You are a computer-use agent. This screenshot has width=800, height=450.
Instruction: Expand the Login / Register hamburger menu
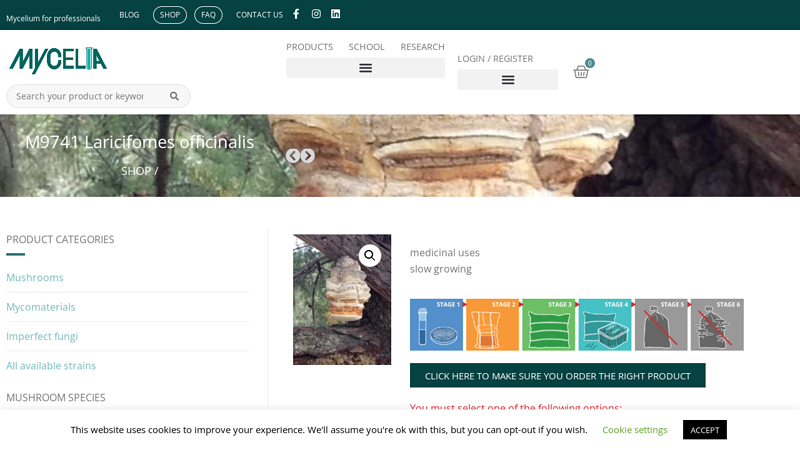click(507, 80)
